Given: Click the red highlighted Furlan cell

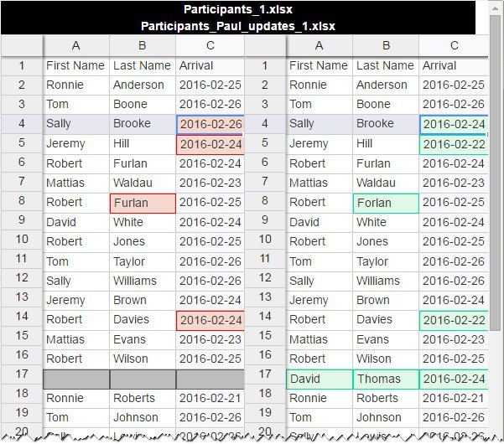Looking at the screenshot, I should coord(143,203).
